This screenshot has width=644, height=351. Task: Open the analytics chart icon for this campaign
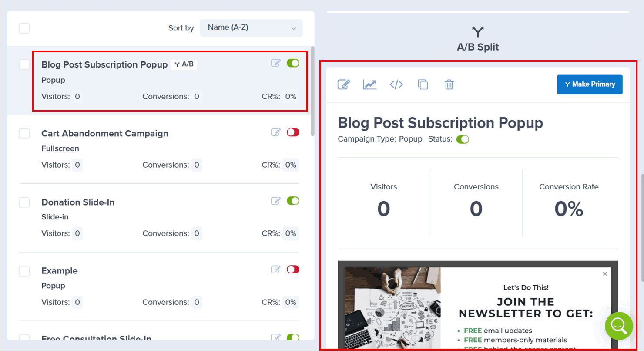[369, 84]
